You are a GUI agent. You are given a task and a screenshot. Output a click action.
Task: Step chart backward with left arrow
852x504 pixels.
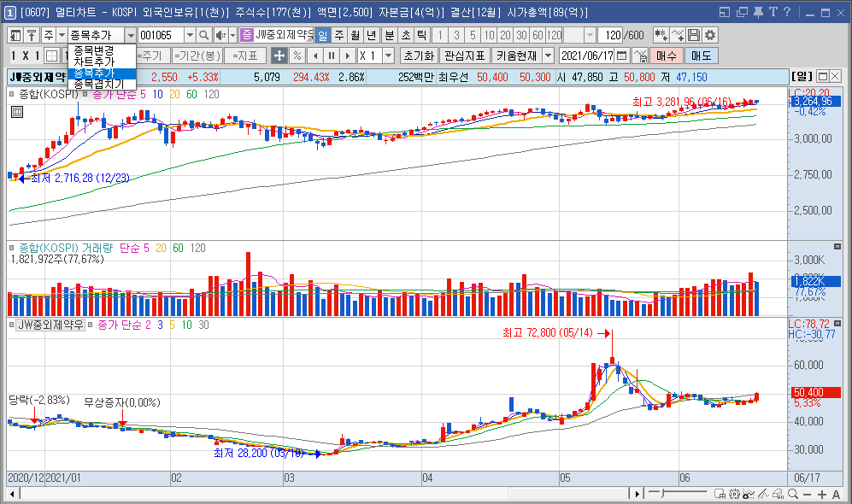click(x=315, y=56)
